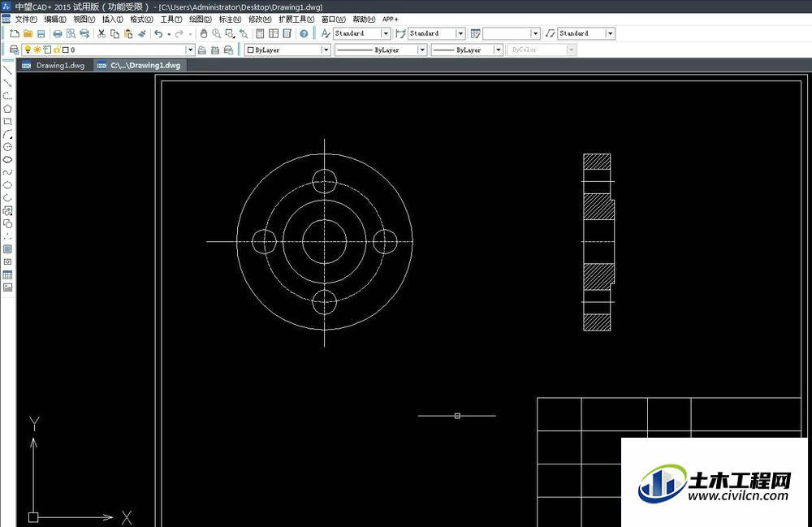Toggle layer 0 lock padlock icon

(57, 50)
